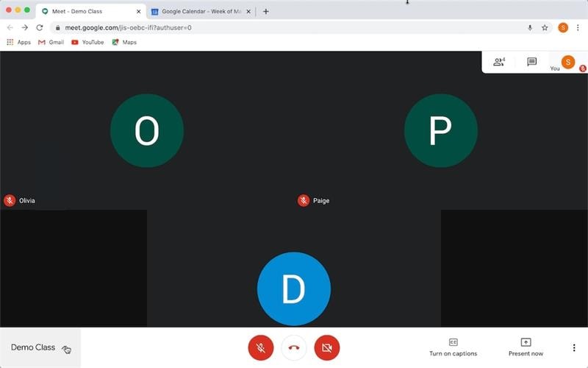Screen dimensions: 588x368
Task: Show the participants list
Action: pyautogui.click(x=499, y=62)
